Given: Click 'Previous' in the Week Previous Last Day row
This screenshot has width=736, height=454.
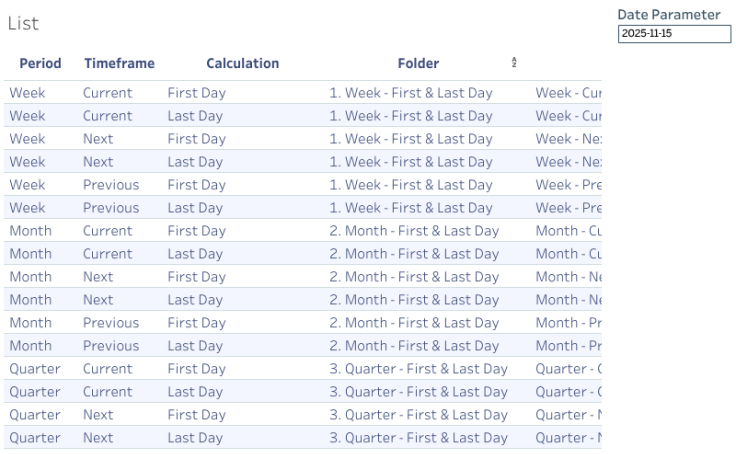Looking at the screenshot, I should 111,208.
